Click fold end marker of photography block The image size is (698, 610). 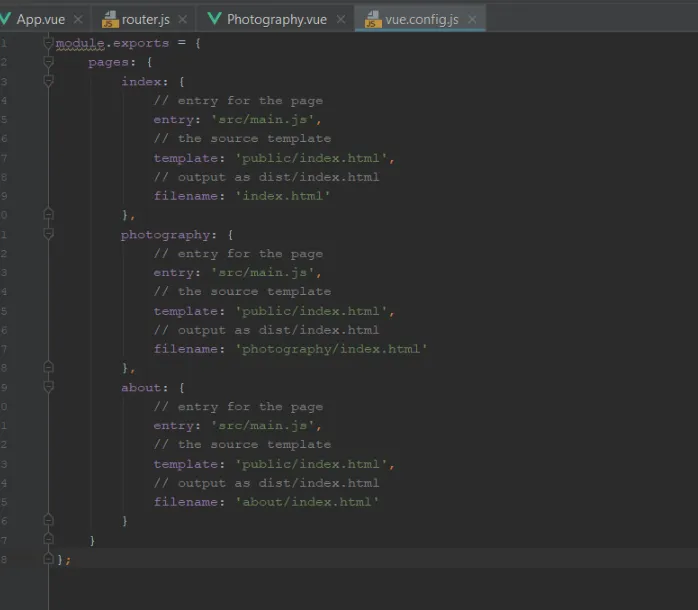(49, 367)
